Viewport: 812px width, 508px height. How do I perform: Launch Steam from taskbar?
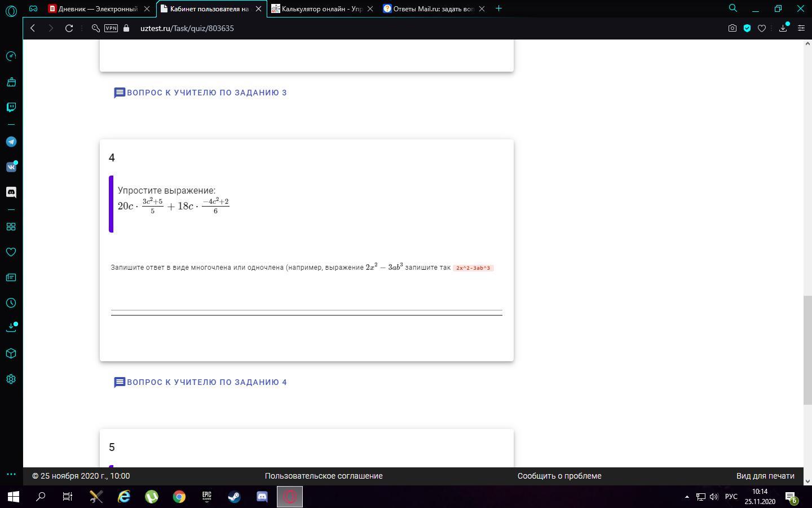pyautogui.click(x=234, y=497)
